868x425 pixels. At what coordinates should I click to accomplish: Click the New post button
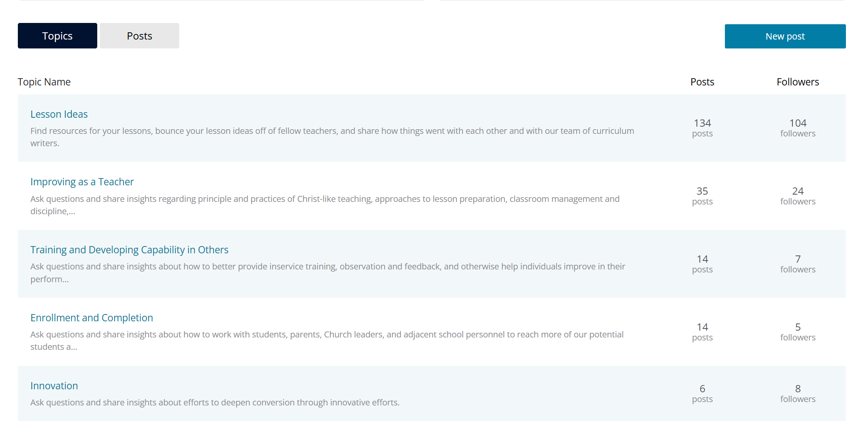(785, 36)
